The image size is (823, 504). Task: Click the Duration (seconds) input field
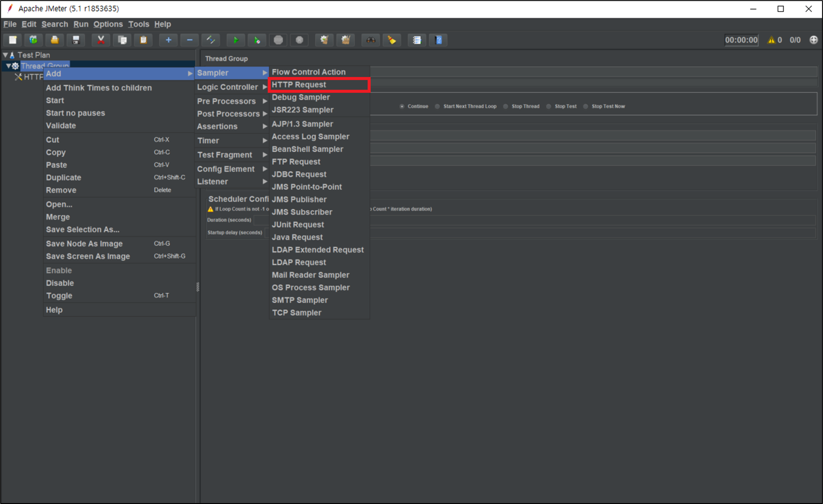[x=535, y=220]
